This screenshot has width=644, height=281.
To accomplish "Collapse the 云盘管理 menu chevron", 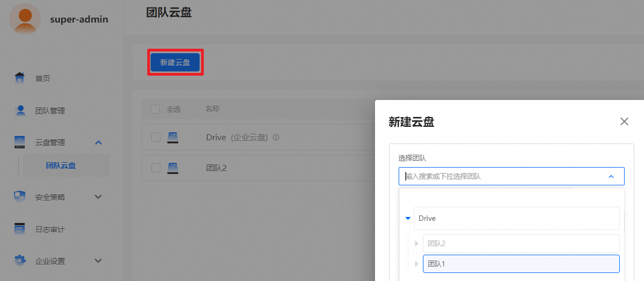I will point(98,143).
